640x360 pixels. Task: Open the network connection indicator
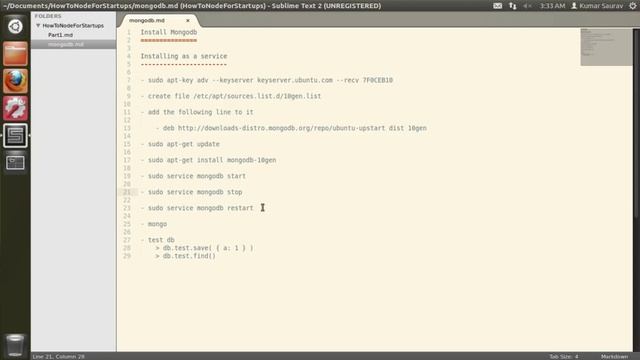tap(513, 6)
